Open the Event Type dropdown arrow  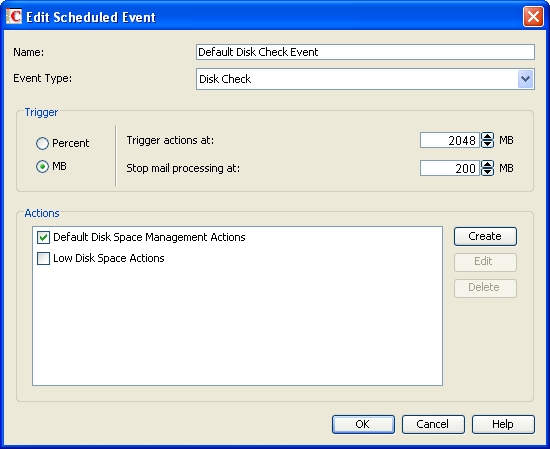point(525,79)
